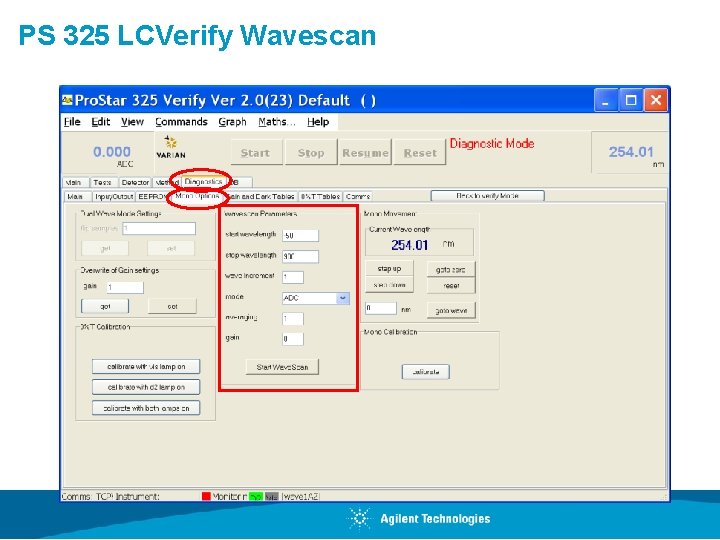Viewport: 720px width, 540px height.
Task: Click the Comms: TCPI Instrument status text
Action: point(110,496)
